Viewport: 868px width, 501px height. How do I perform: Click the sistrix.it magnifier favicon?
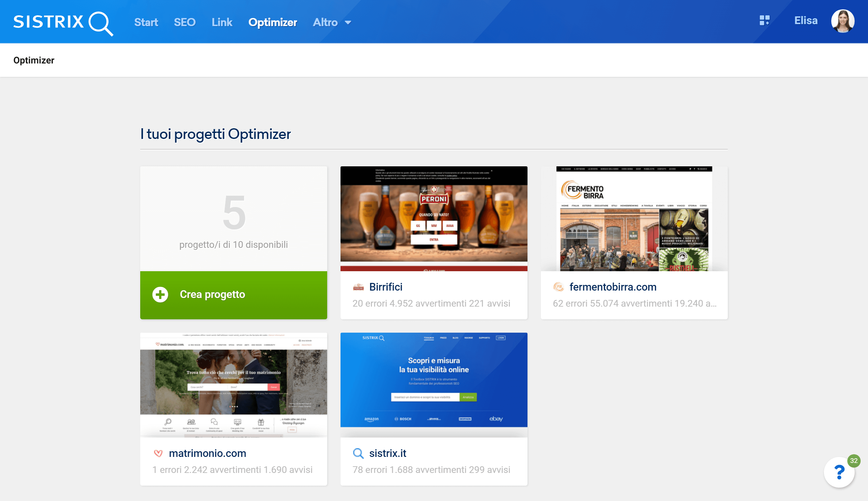[358, 453]
